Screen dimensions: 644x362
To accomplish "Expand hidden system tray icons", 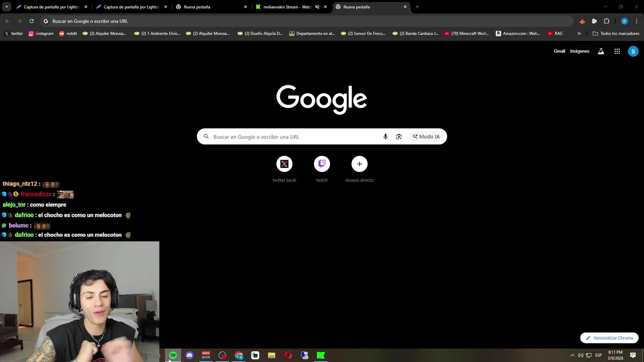I will pos(572,355).
